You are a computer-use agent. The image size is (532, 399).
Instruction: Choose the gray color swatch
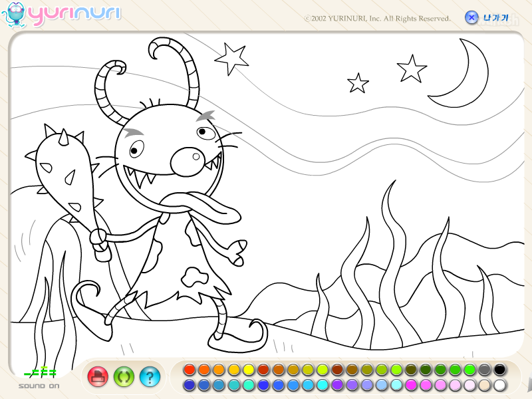pos(485,370)
